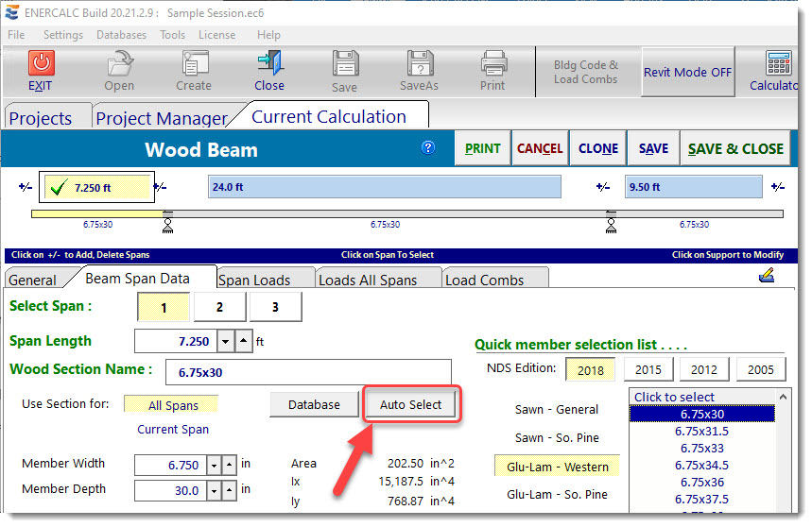This screenshot has height=527, width=812.
Task: Click the SaveAs floppy disk icon
Action: click(x=420, y=64)
